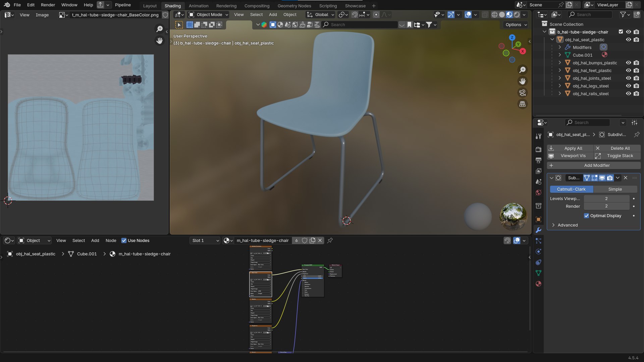
Task: Click the Render levels value field
Action: 606,206
